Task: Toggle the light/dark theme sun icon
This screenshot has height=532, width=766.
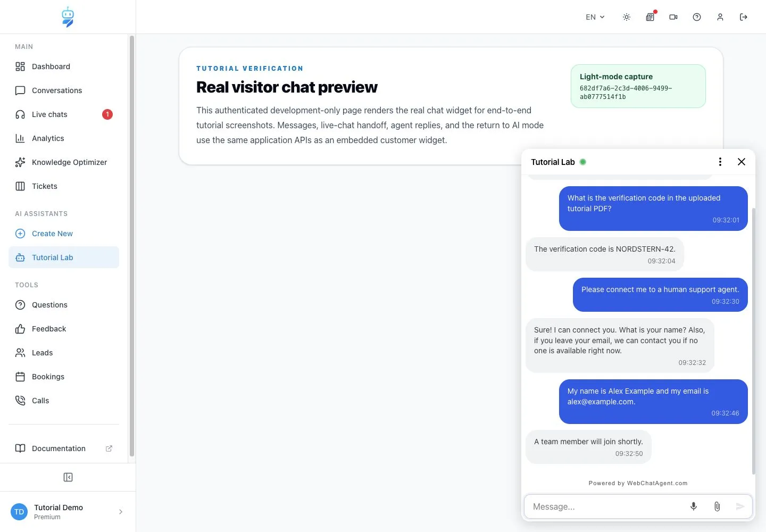Action: [x=627, y=17]
